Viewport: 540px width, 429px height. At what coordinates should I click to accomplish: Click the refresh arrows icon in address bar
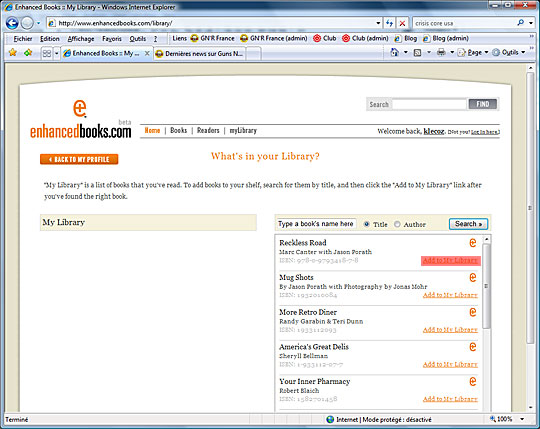point(390,23)
